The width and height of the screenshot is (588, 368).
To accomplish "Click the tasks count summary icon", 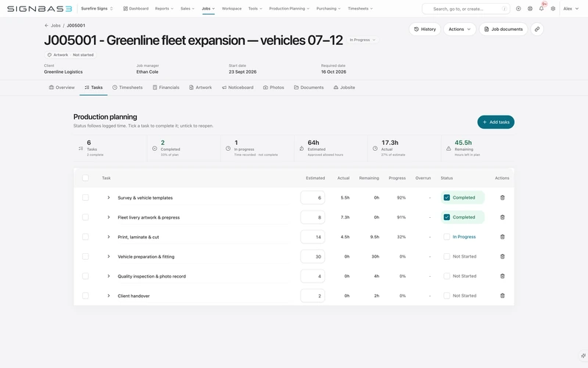I will coord(81,149).
